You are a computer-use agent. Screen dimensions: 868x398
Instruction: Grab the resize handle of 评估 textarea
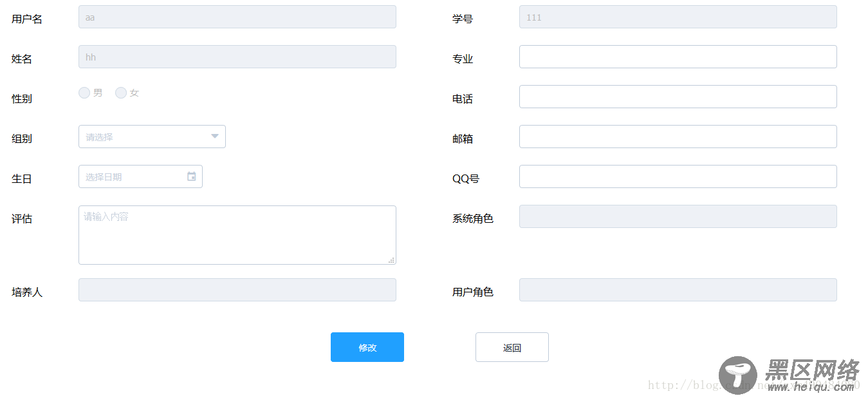click(391, 260)
